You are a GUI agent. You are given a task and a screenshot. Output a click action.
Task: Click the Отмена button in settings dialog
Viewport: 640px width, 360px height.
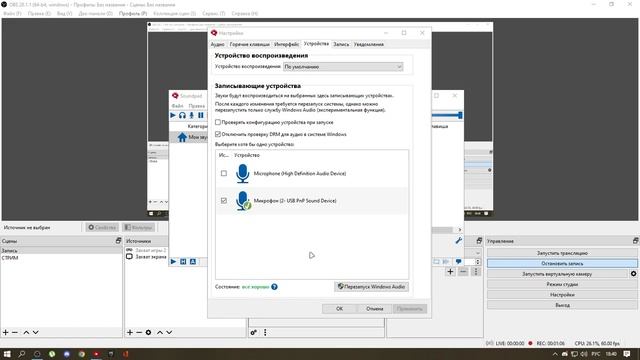[374, 309]
